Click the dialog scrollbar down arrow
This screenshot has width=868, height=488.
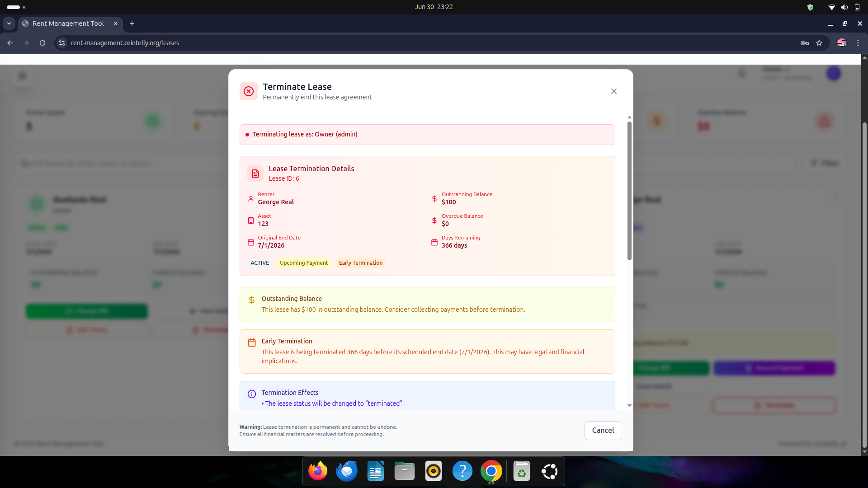coord(629,405)
